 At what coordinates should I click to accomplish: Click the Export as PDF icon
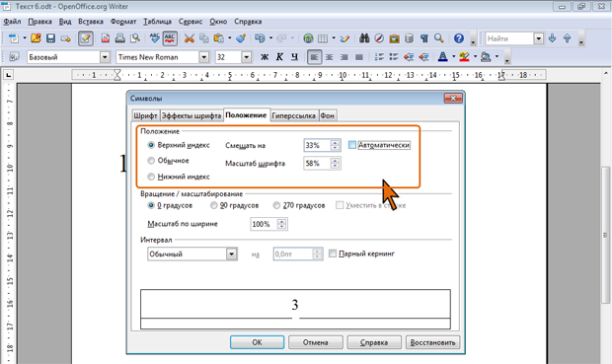click(x=106, y=38)
